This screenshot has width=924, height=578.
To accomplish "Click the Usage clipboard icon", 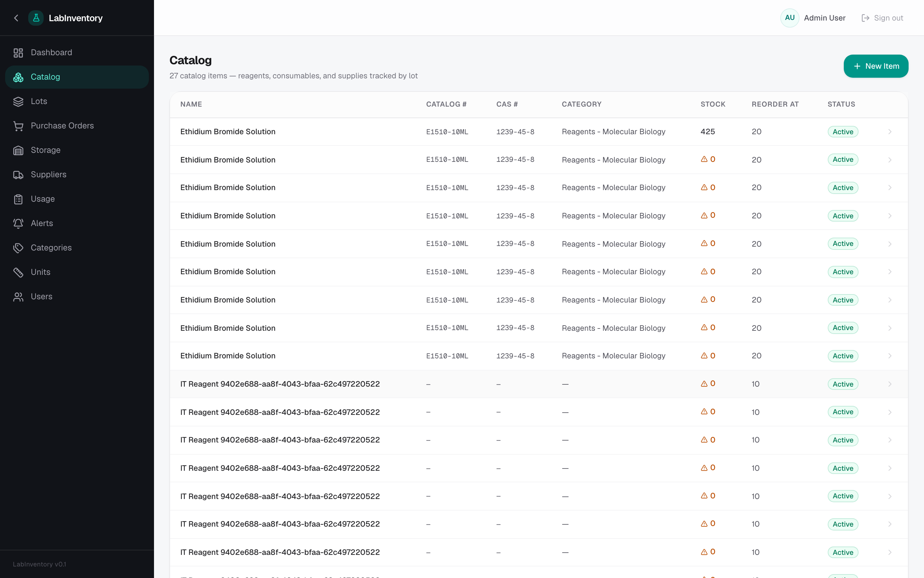I will (x=18, y=199).
